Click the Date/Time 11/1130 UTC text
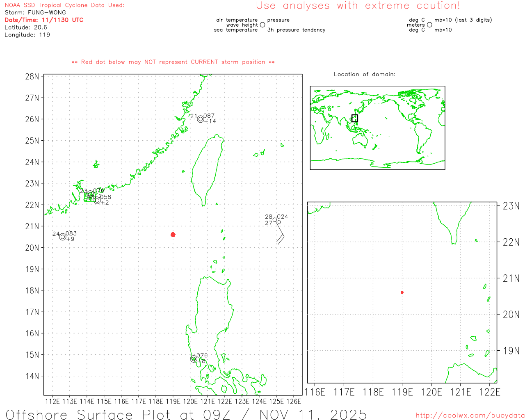 (x=44, y=20)
